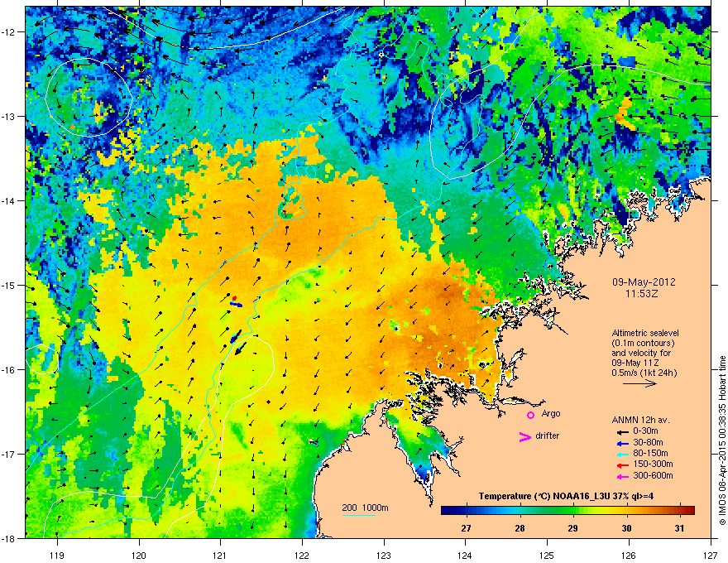Click the longitude axis label '125'
Image resolution: width=728 pixels, height=563 pixels.
547,555
